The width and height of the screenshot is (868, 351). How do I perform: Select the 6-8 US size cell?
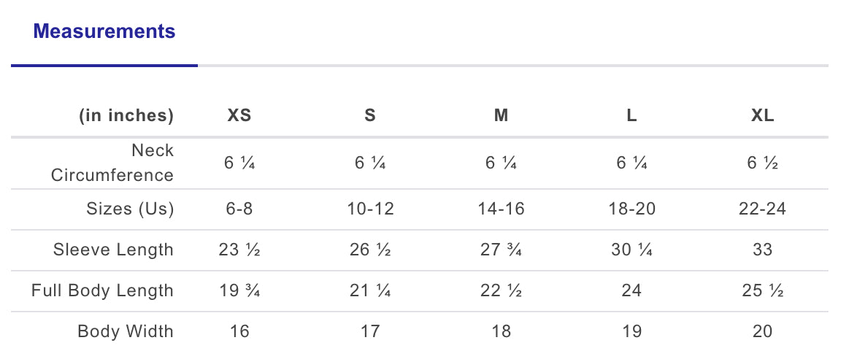(239, 209)
